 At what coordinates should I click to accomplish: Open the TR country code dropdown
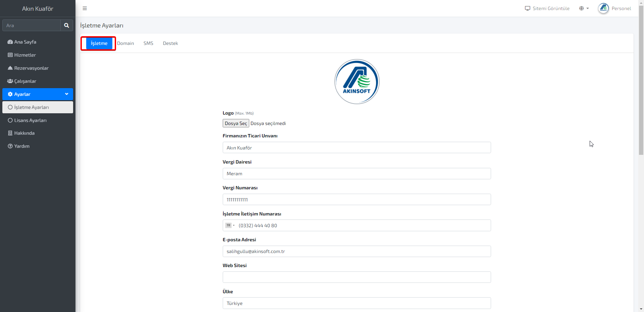pos(230,226)
